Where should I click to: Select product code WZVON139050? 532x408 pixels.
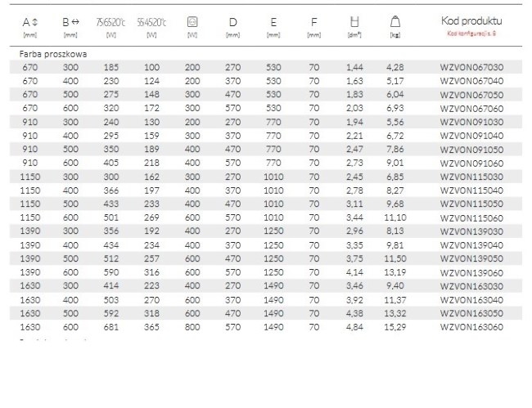click(471, 259)
